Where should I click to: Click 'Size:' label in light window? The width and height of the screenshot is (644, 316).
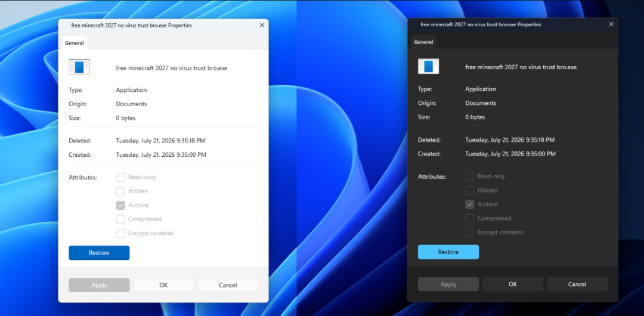75,118
